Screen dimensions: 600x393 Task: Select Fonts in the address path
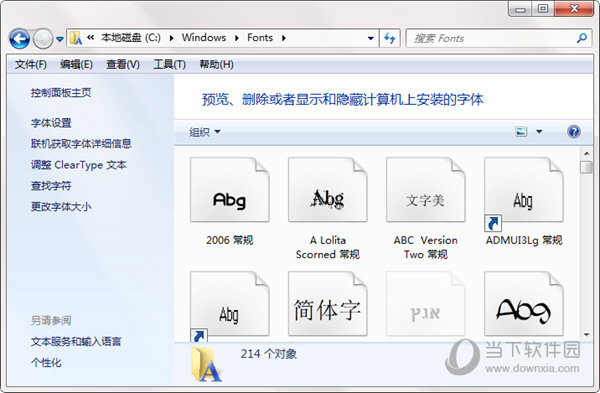tap(260, 38)
